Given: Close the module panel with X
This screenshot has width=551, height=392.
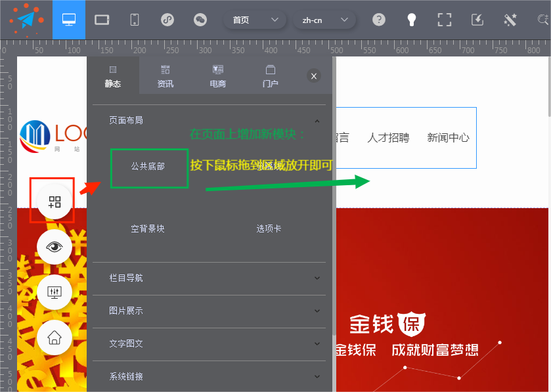Looking at the screenshot, I should click(x=314, y=76).
